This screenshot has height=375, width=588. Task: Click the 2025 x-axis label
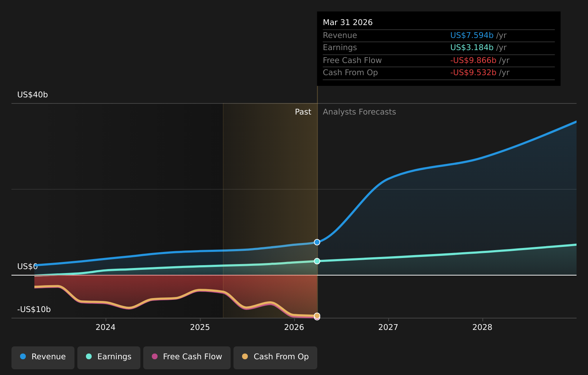[x=200, y=327]
